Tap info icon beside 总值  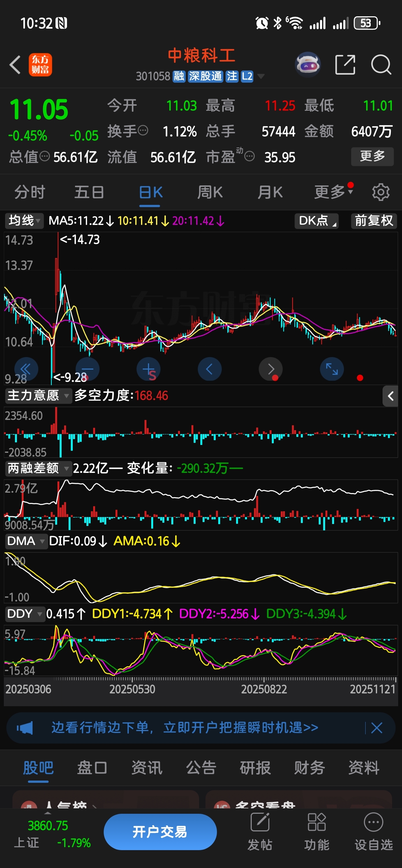pos(45,156)
